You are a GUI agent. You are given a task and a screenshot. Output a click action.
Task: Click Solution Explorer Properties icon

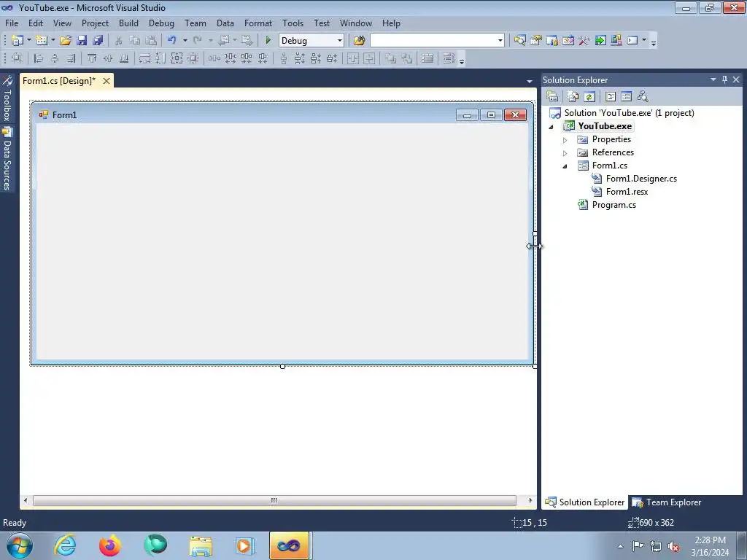click(x=552, y=97)
